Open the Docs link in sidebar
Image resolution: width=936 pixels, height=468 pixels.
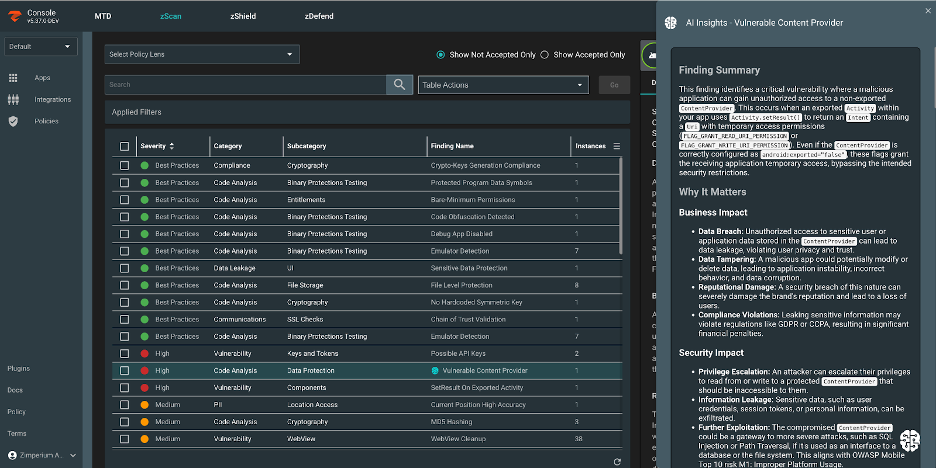point(15,390)
